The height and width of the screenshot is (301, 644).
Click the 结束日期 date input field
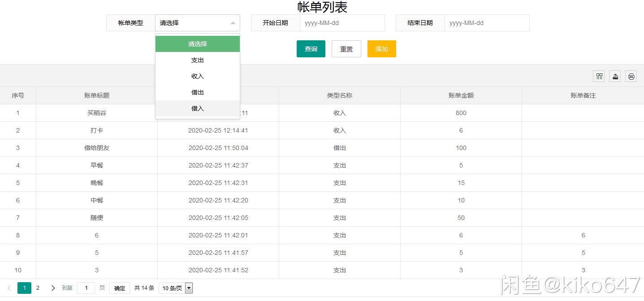(487, 22)
